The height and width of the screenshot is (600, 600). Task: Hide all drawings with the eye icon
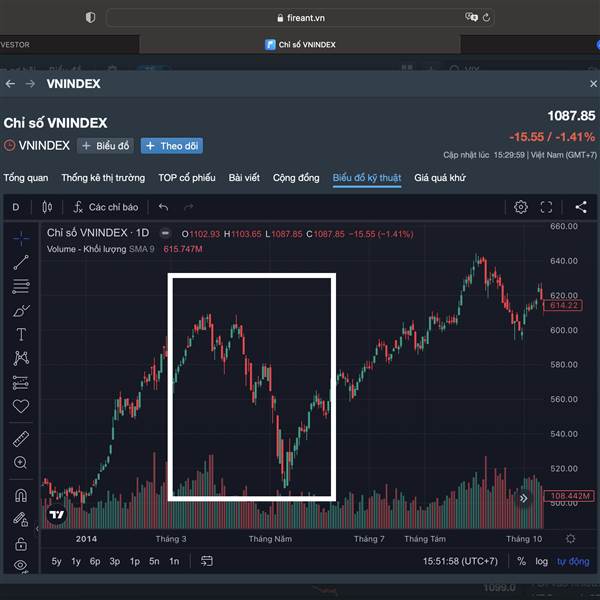[21, 565]
